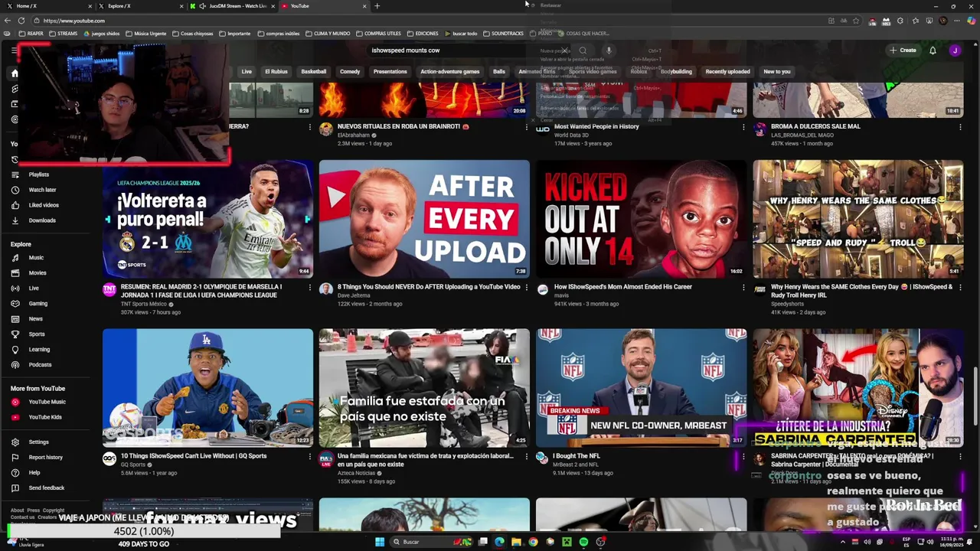Click the Create button
The height and width of the screenshot is (551, 980).
pos(903,51)
